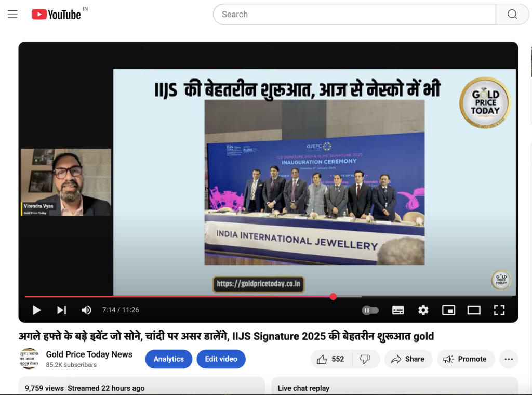This screenshot has height=395, width=532.
Task: Click the Gold Price Today watermark in video corner
Action: point(501,280)
